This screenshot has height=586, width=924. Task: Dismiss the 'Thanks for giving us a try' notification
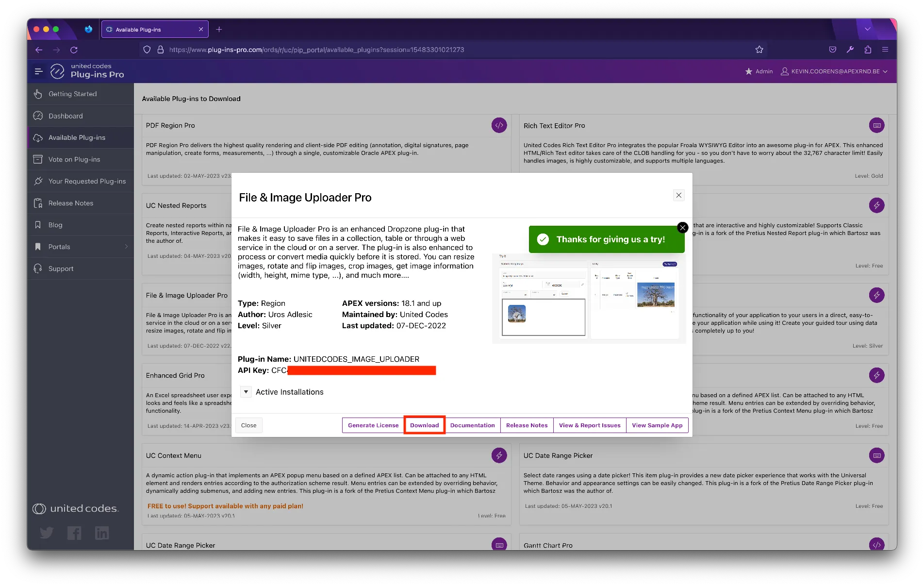coord(683,227)
